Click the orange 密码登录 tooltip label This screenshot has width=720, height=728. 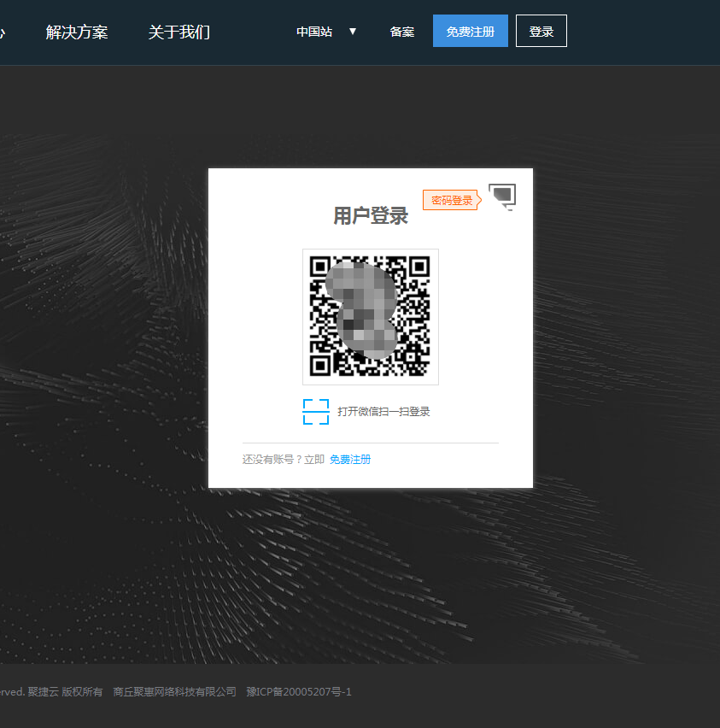tap(451, 200)
